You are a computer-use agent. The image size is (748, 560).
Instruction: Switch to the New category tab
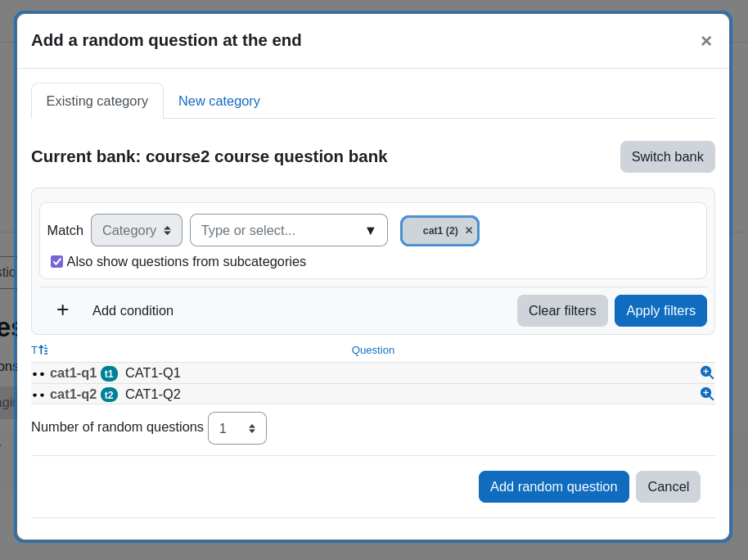pos(219,102)
